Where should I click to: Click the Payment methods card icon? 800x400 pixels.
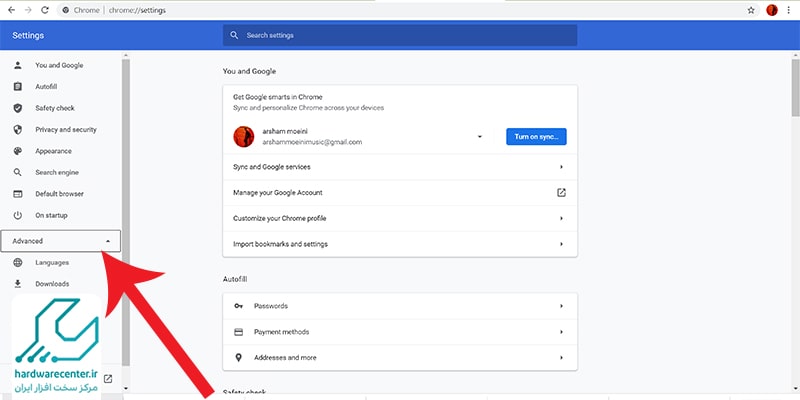[238, 332]
